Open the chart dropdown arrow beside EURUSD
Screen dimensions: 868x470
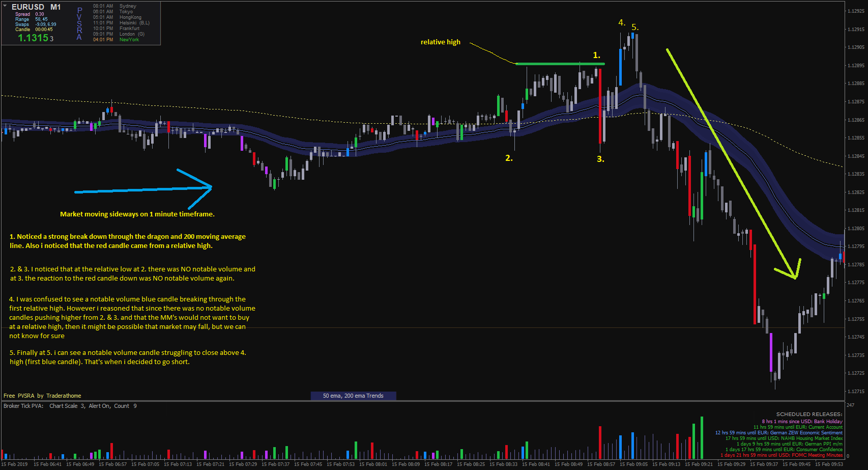click(5, 6)
